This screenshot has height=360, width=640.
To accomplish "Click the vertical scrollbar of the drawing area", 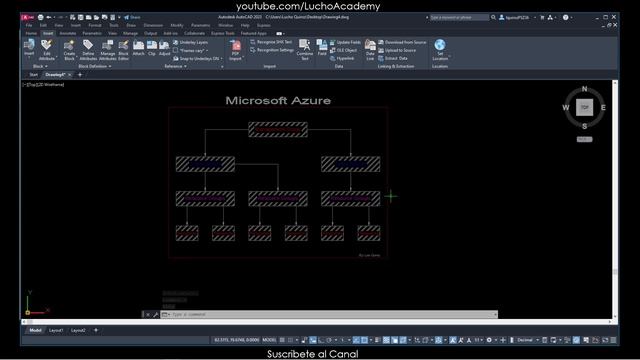I will tap(615, 199).
